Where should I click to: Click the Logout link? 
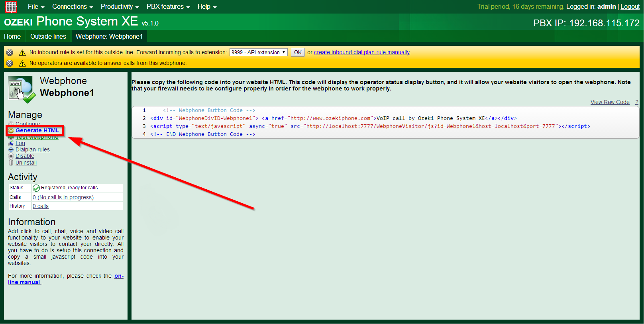click(630, 7)
